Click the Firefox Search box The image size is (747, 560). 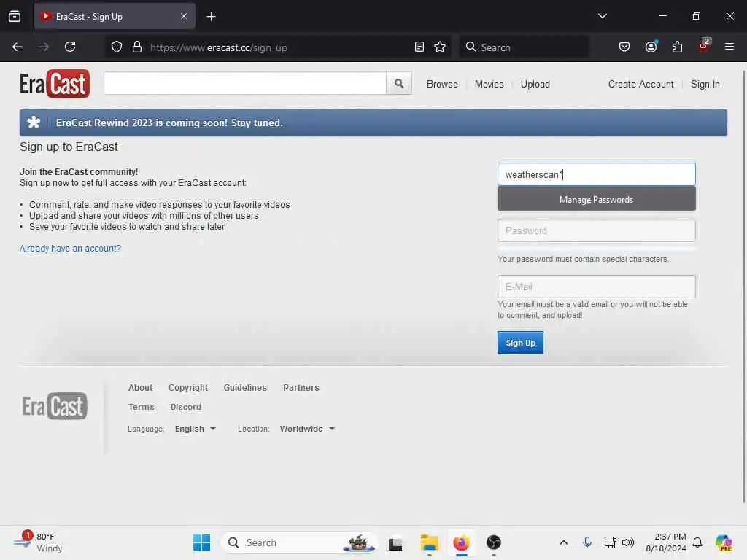[x=524, y=47]
